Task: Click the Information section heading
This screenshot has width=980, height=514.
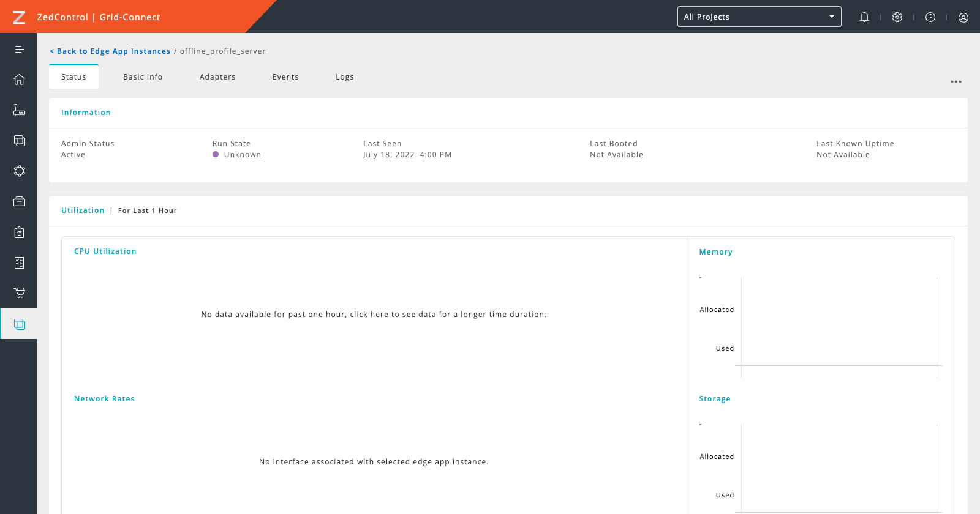Action: (x=86, y=113)
